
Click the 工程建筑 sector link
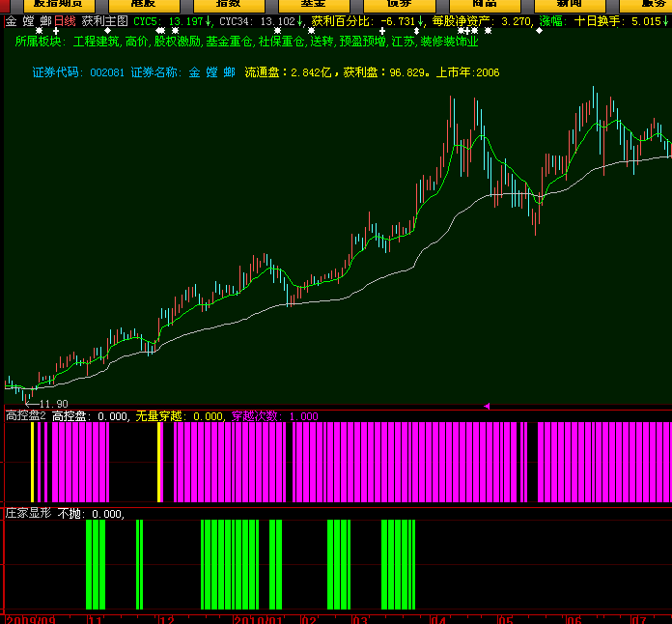point(97,42)
